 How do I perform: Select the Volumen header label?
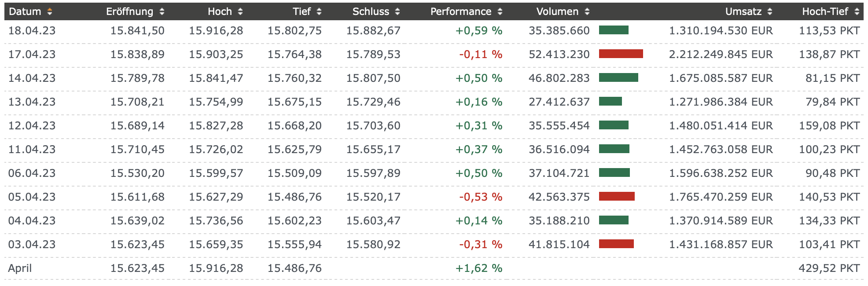(557, 12)
